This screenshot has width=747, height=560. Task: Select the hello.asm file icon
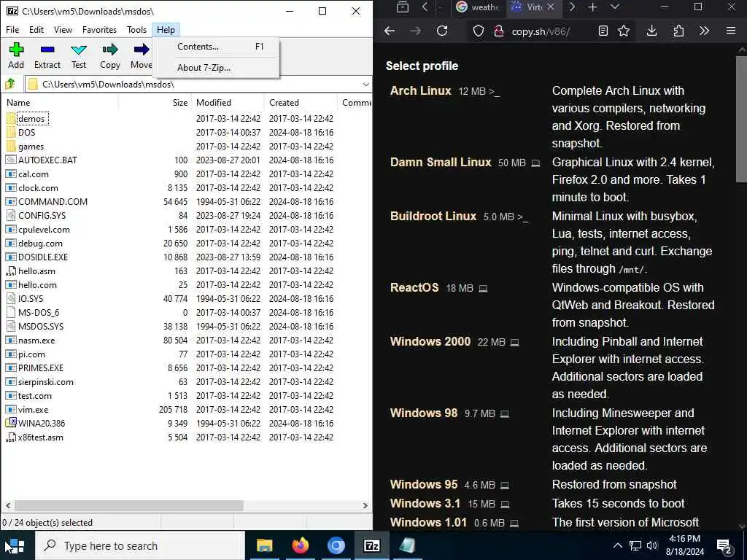11,271
